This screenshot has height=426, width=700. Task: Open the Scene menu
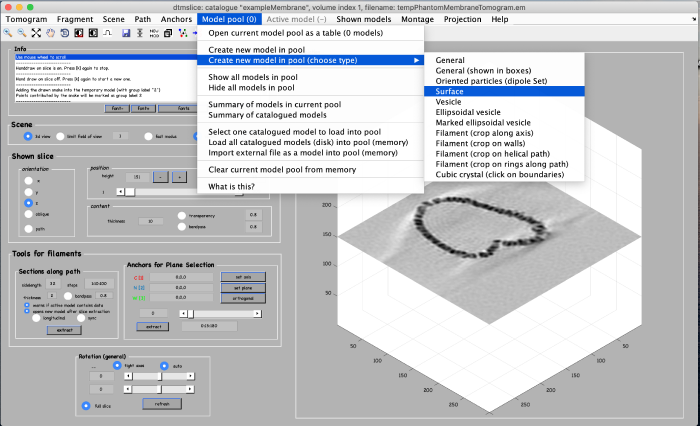point(113,19)
